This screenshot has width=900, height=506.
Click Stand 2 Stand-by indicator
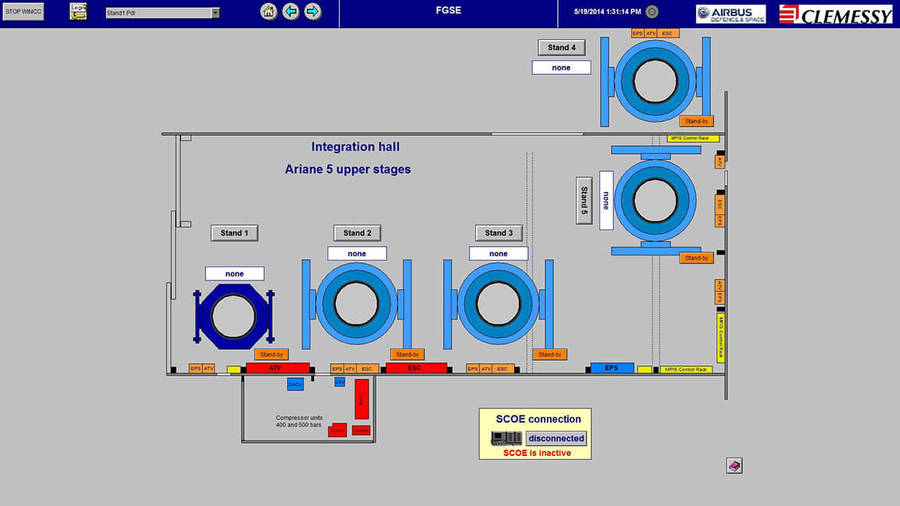(408, 355)
